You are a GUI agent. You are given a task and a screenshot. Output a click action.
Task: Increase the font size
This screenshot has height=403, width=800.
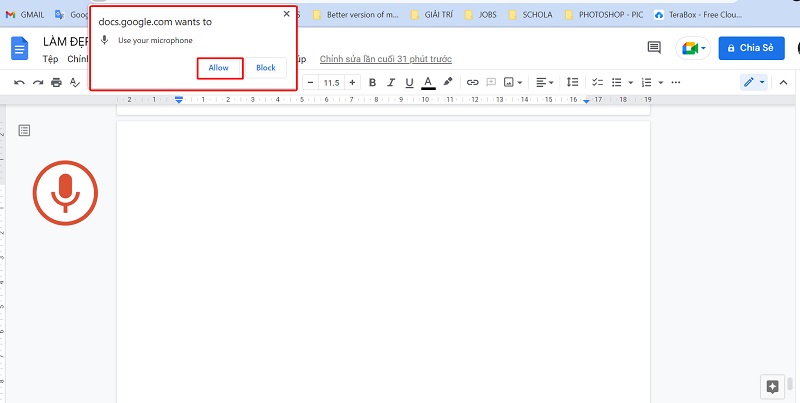click(352, 83)
